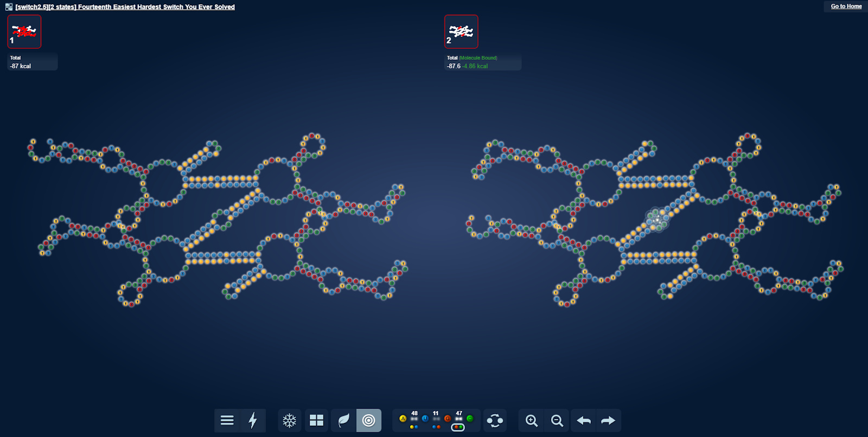This screenshot has height=437, width=868.
Task: Zoom in with the magnifier plus
Action: (x=532, y=420)
